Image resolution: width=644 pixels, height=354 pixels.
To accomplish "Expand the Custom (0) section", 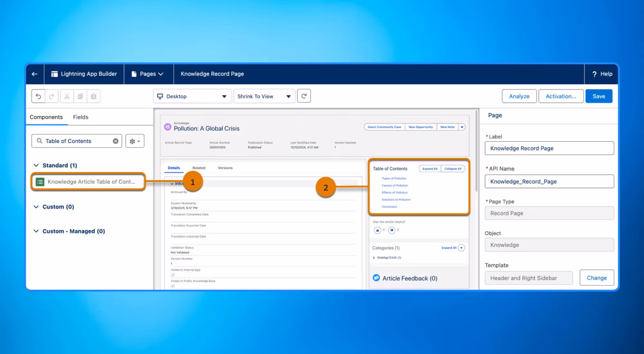I will tap(36, 207).
